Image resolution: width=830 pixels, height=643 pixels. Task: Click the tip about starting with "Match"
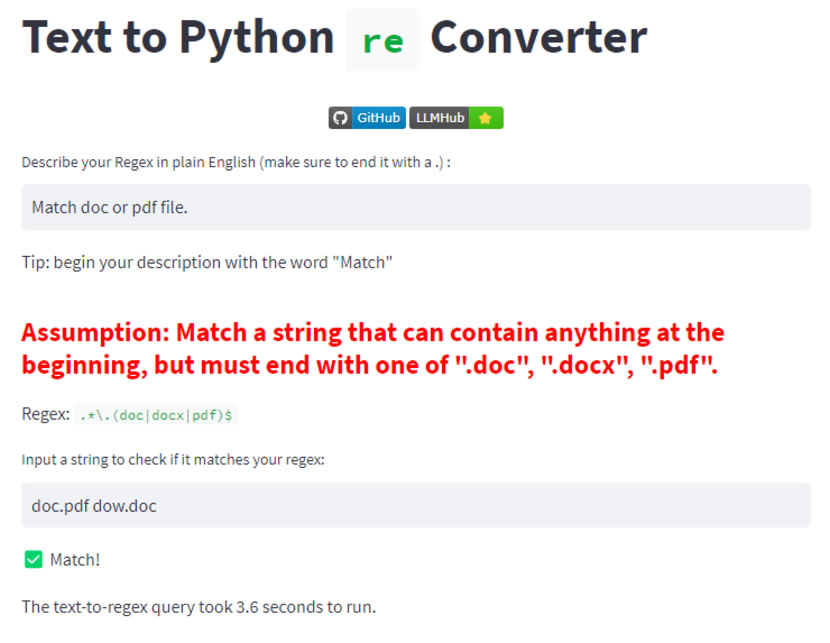pyautogui.click(x=207, y=262)
